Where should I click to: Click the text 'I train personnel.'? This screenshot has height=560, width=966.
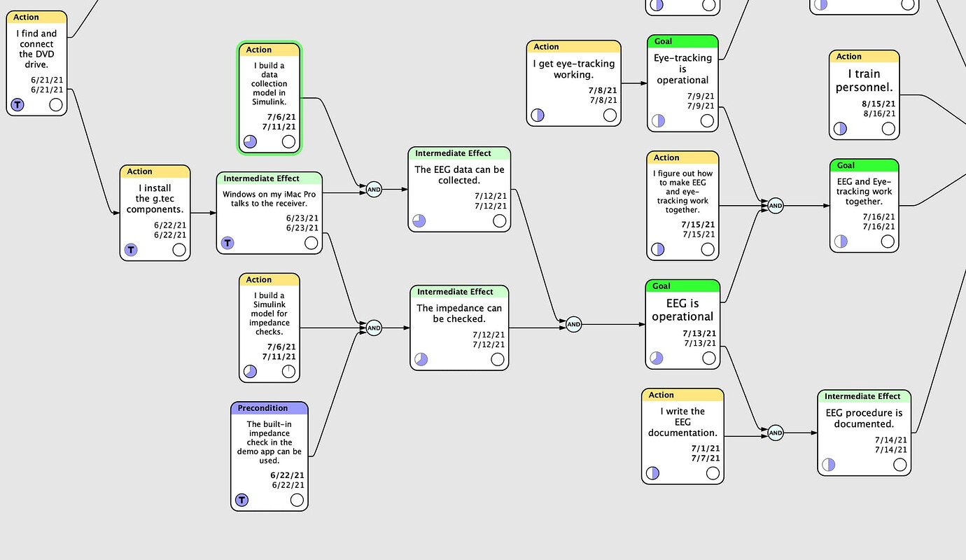[x=864, y=80]
